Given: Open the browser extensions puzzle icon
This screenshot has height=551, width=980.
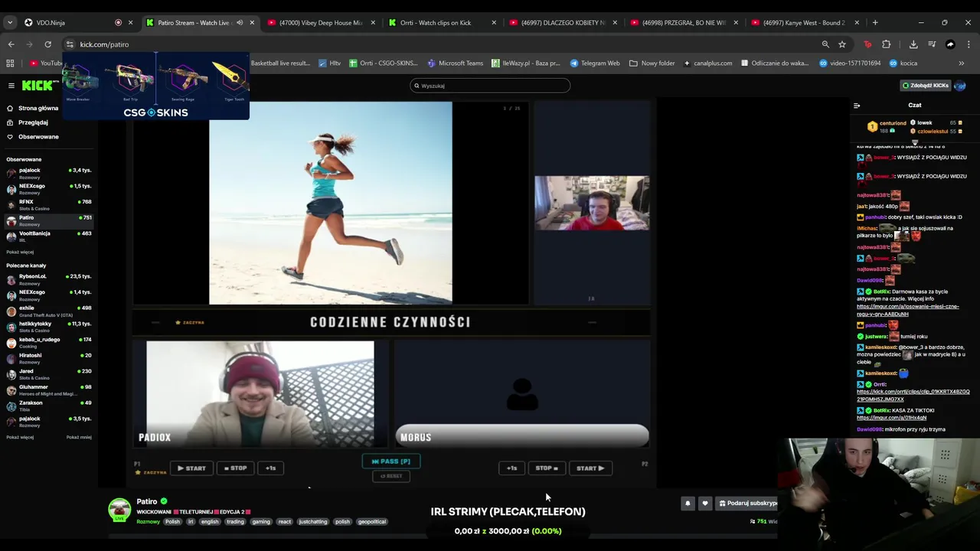Looking at the screenshot, I should (887, 44).
